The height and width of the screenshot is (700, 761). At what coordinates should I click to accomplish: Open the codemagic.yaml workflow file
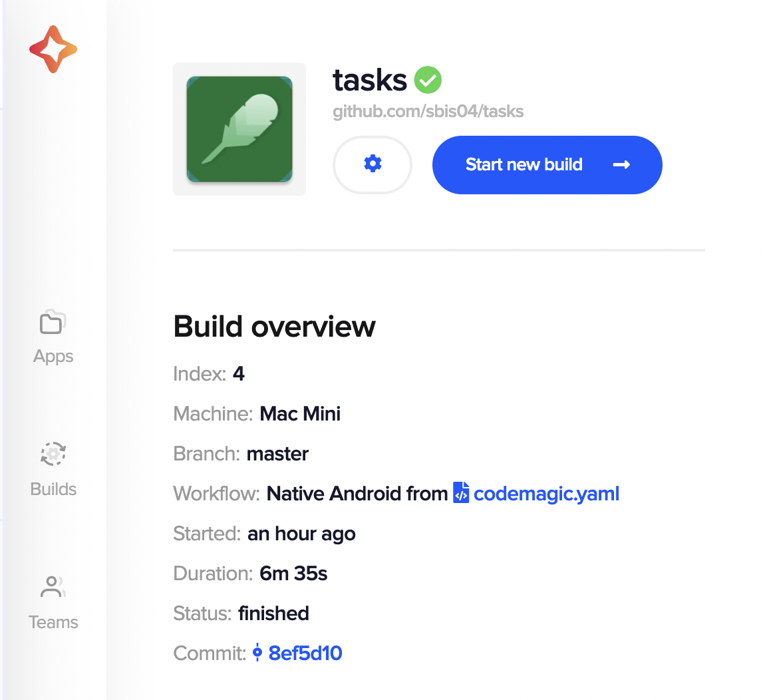click(x=546, y=493)
